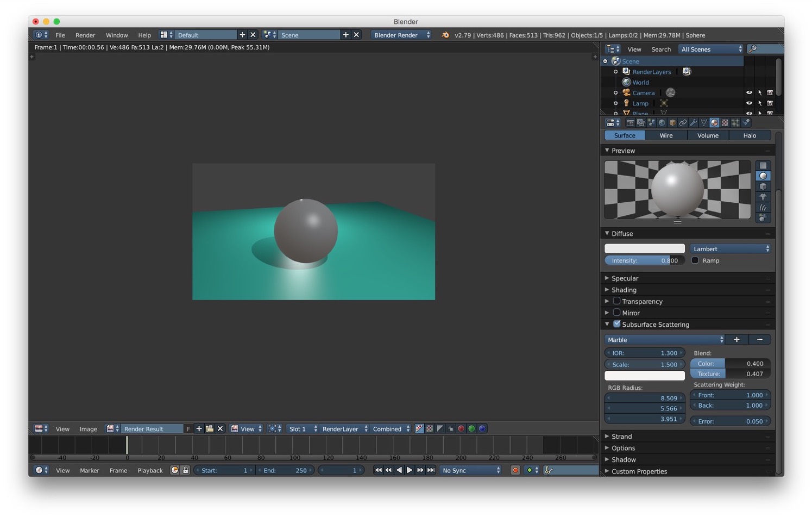Open the Blender Render engine dropdown
Image resolution: width=812 pixels, height=517 pixels.
[401, 35]
